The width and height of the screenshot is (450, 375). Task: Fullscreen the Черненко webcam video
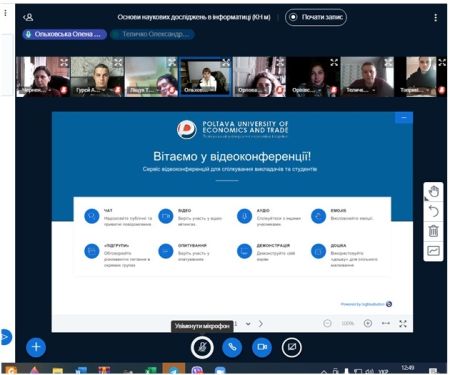coord(64,62)
